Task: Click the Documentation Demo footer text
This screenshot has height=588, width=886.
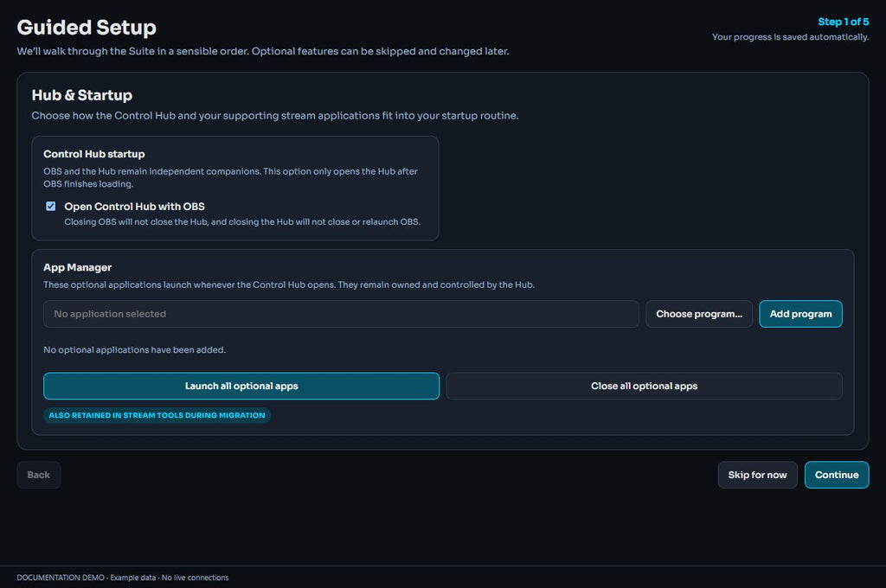Action: point(123,578)
